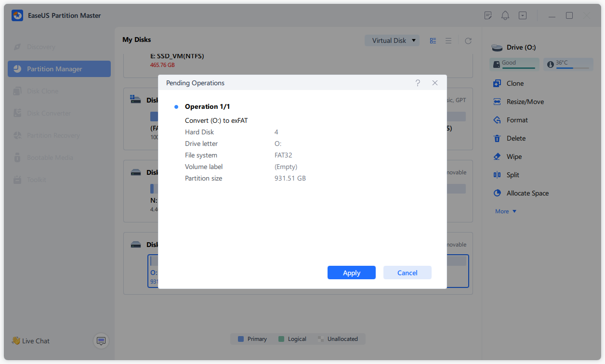Click the Toolkit toolbox icon
The width and height of the screenshot is (605, 364).
click(17, 180)
